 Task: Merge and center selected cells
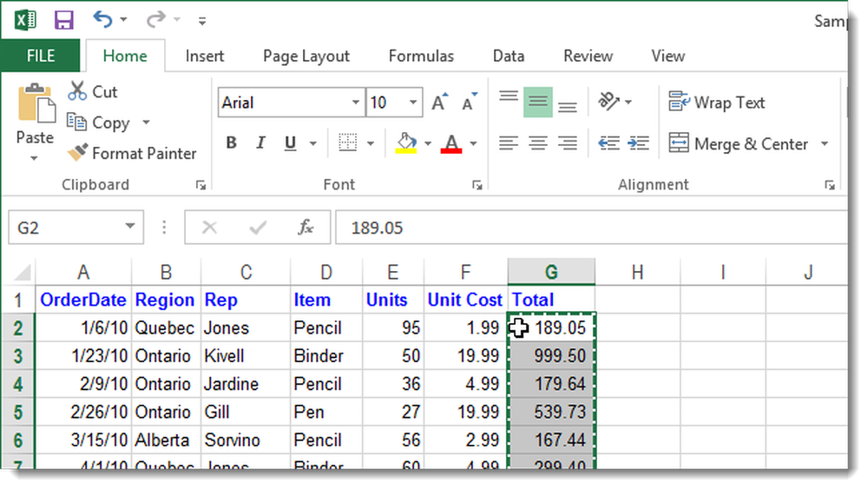[739, 144]
